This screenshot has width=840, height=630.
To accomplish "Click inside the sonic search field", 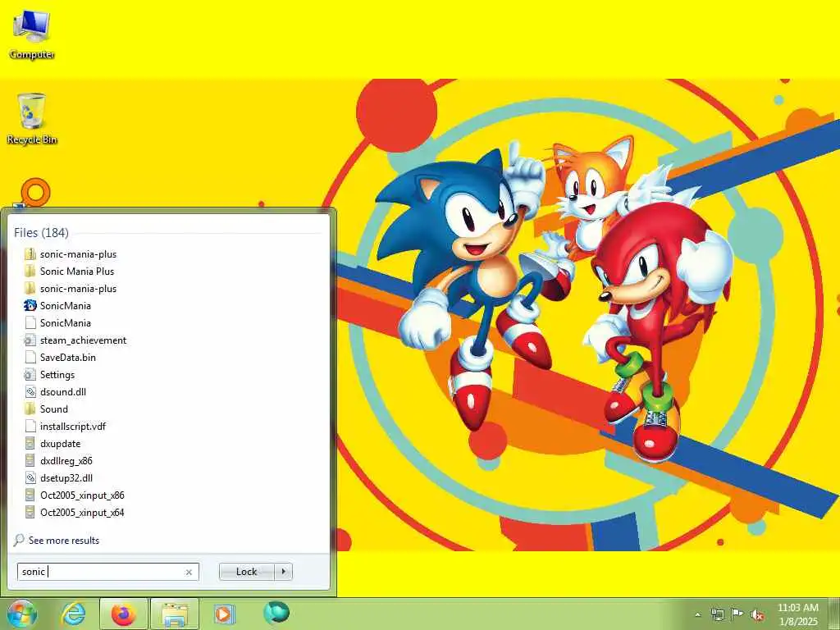I will coord(107,572).
